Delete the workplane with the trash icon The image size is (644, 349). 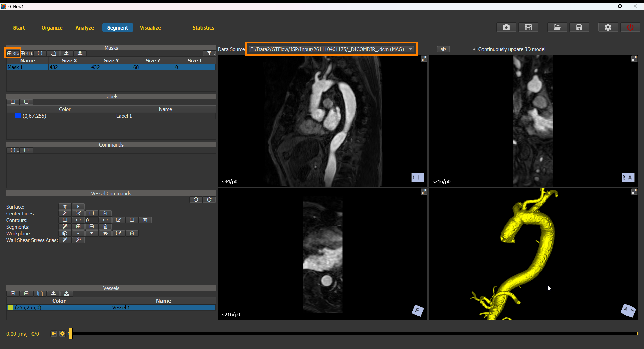132,233
